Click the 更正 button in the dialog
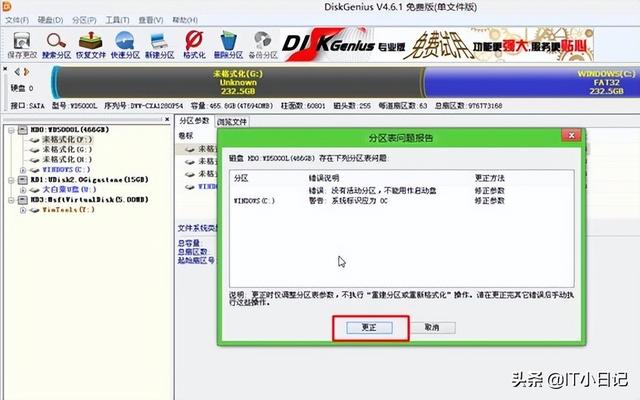 (369, 327)
